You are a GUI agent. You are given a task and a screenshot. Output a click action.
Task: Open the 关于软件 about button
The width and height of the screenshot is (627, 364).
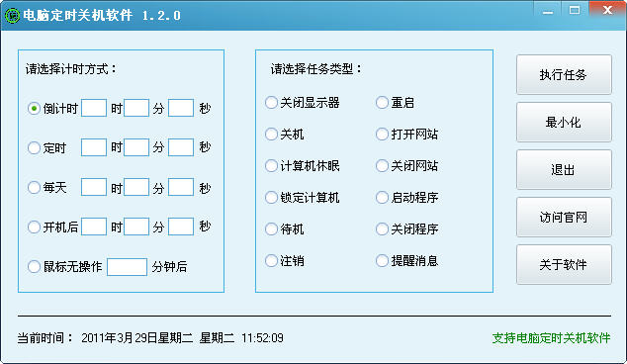(564, 264)
